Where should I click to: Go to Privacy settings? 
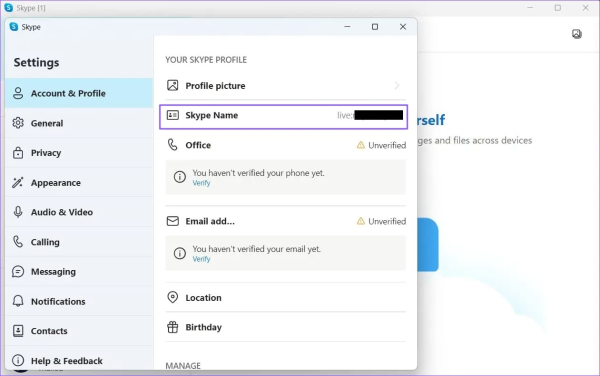79,153
